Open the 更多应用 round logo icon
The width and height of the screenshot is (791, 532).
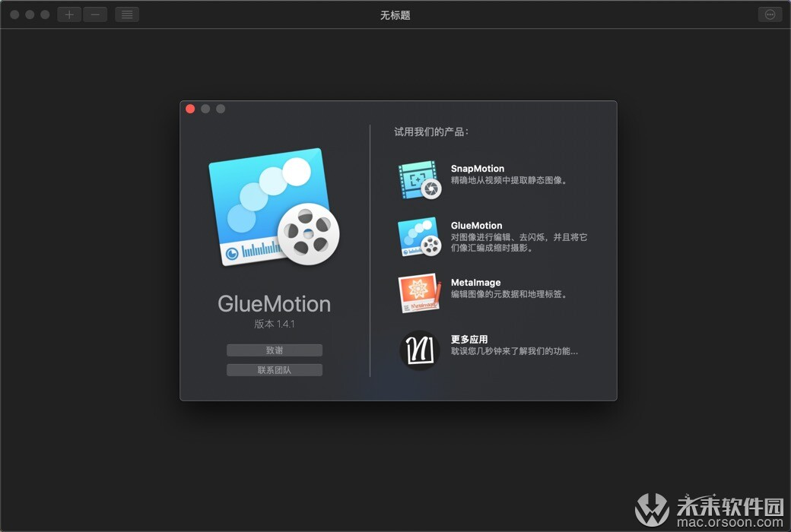[x=420, y=350]
